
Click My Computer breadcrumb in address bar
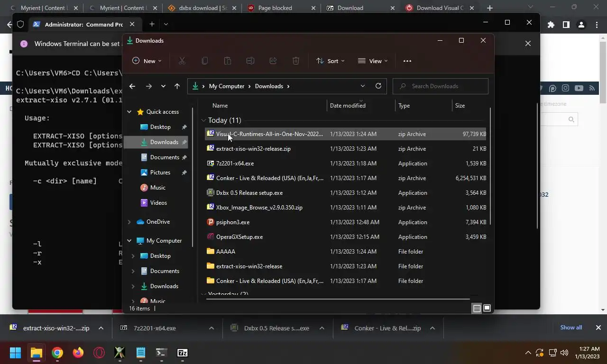coord(227,86)
